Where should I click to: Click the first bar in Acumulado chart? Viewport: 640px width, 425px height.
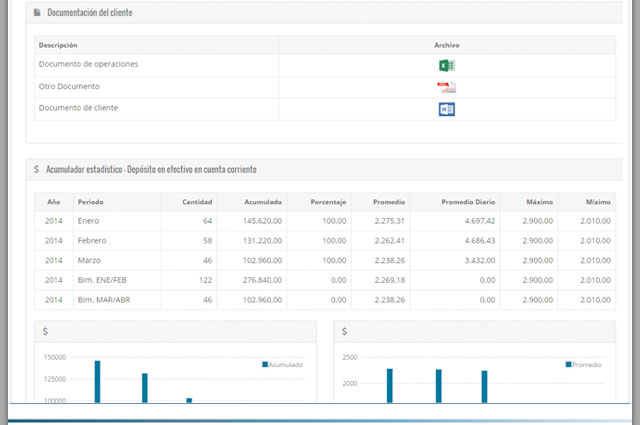[x=97, y=382]
